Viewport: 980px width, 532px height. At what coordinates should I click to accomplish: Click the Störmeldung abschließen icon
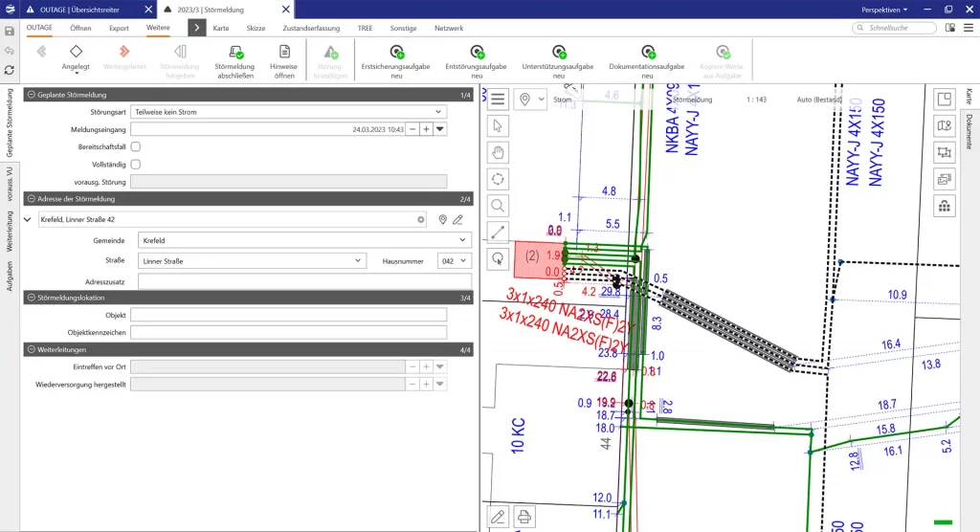(234, 53)
